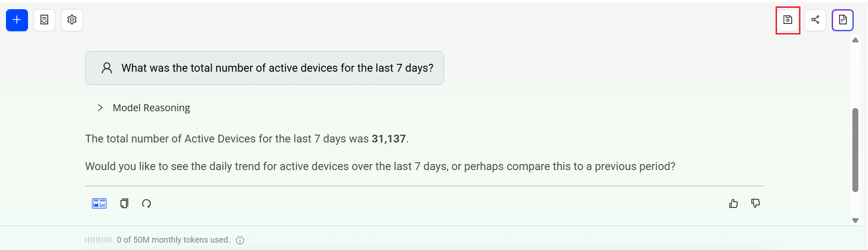Open the archive tray icon beside plus
The image size is (868, 250).
(45, 20)
